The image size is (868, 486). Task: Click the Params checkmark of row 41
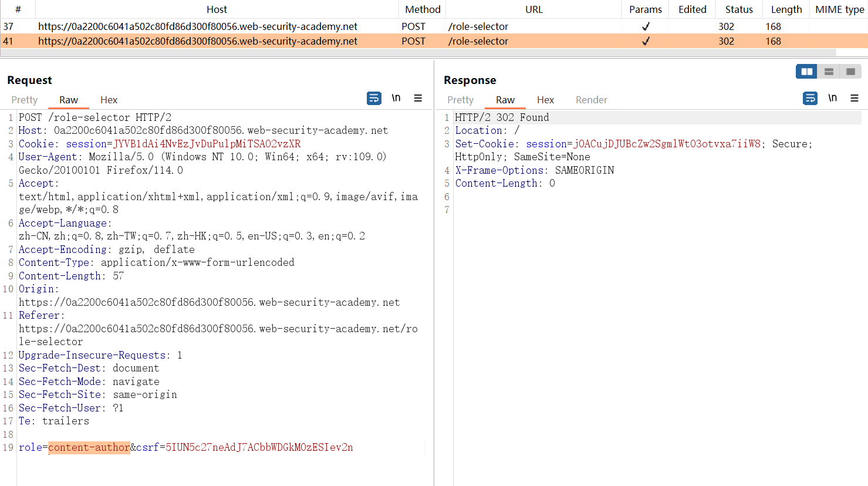(x=646, y=41)
